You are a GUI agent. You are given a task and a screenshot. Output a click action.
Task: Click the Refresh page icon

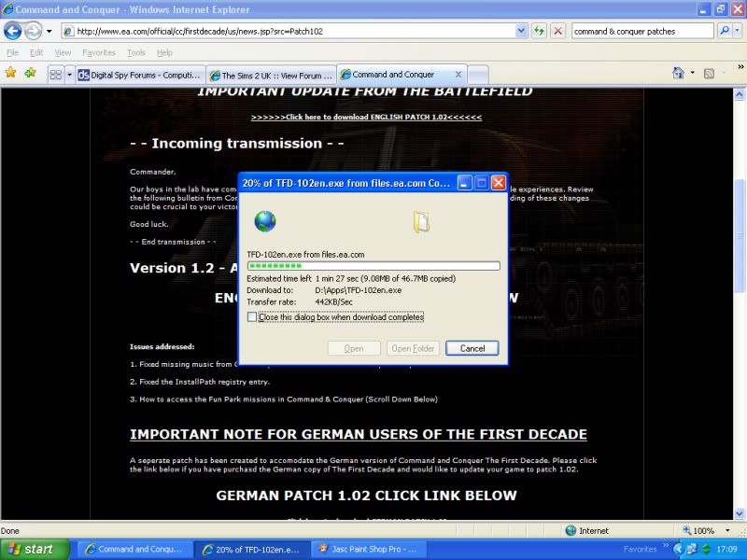pyautogui.click(x=540, y=31)
